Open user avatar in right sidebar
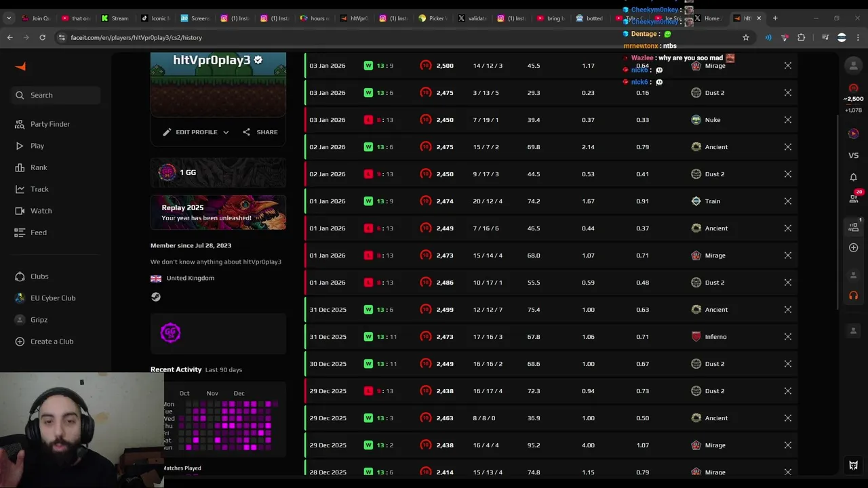The height and width of the screenshot is (488, 868). tap(853, 65)
